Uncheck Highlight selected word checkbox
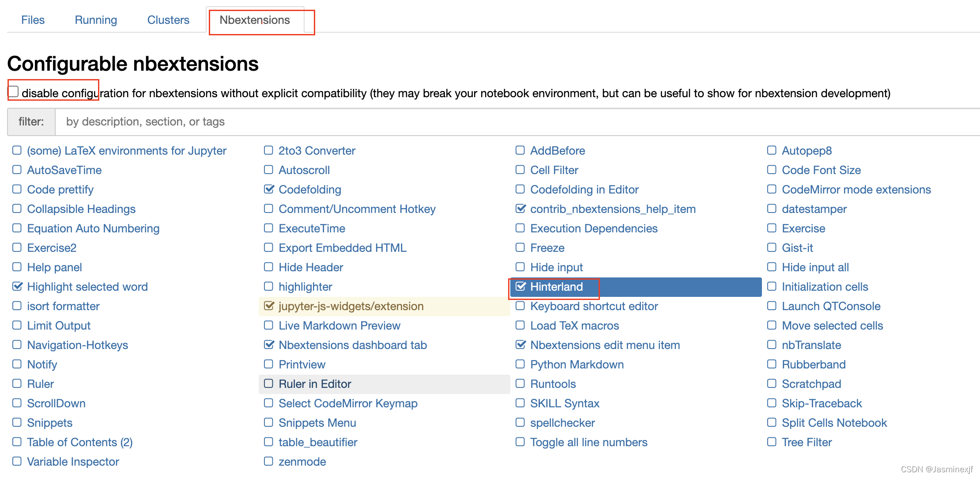Screen dimensions: 980x478 click(17, 286)
